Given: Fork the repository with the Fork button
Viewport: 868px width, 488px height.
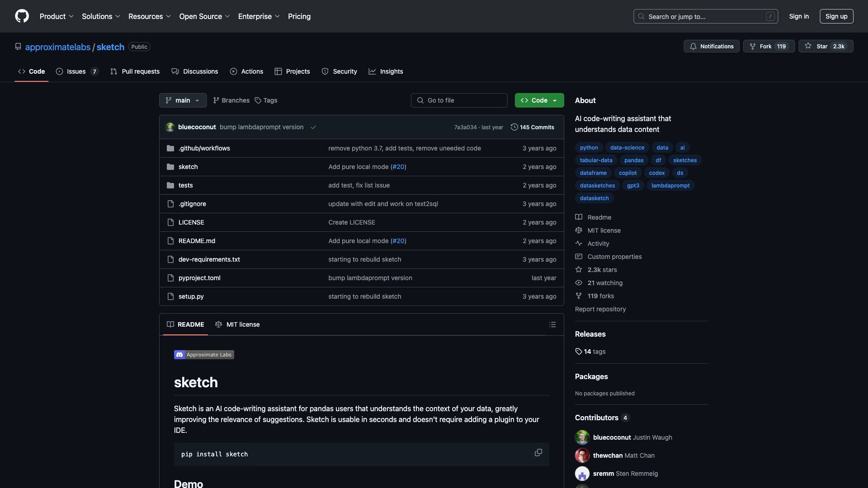Looking at the screenshot, I should pyautogui.click(x=769, y=46).
